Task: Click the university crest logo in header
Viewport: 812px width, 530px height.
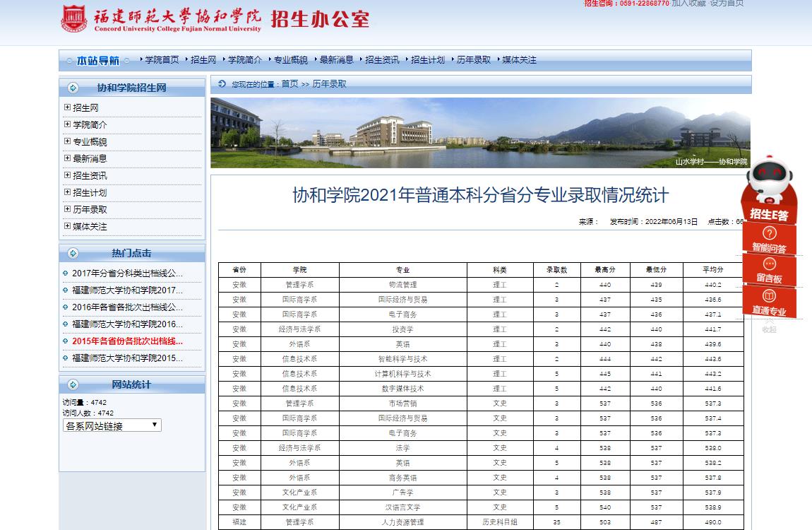Action: click(74, 18)
